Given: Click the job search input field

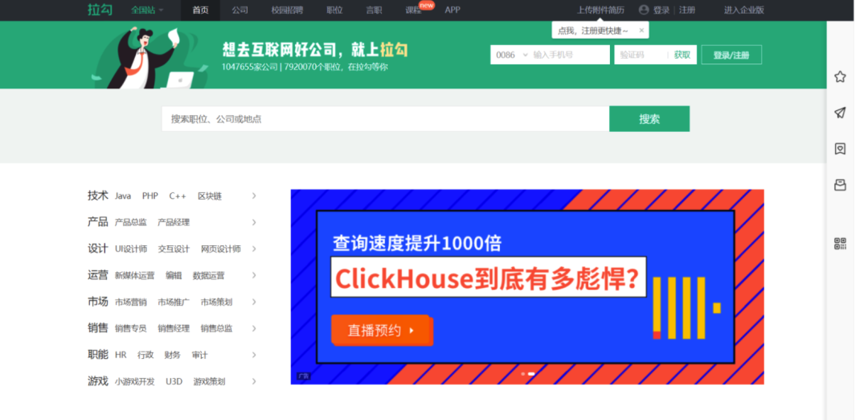Looking at the screenshot, I should (385, 118).
